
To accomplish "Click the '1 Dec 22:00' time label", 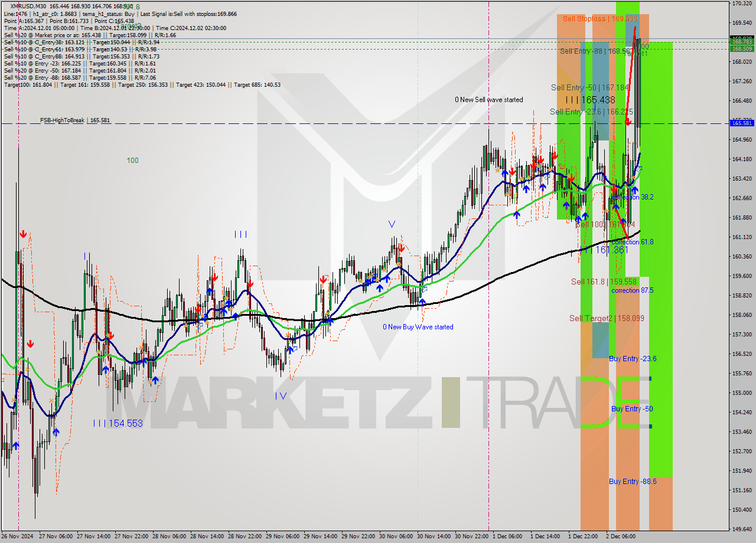I will [583, 537].
